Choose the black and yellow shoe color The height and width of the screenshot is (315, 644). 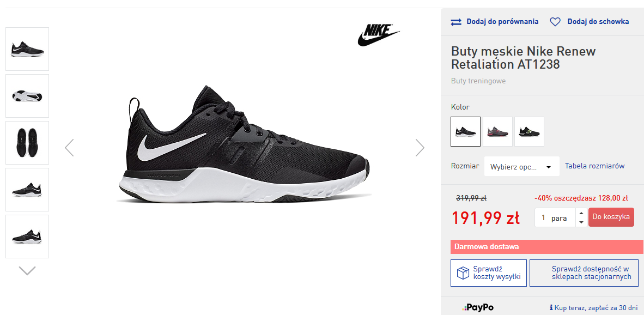point(529,131)
